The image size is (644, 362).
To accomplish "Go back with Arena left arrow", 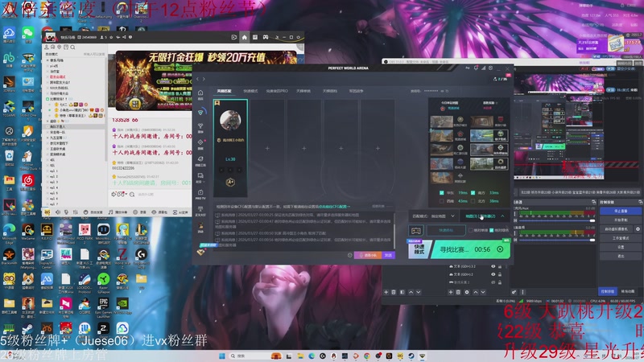I will pos(197,78).
